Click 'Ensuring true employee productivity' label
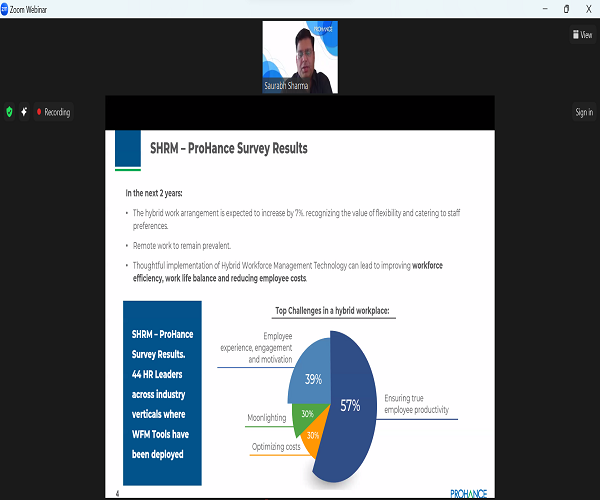 pos(416,404)
